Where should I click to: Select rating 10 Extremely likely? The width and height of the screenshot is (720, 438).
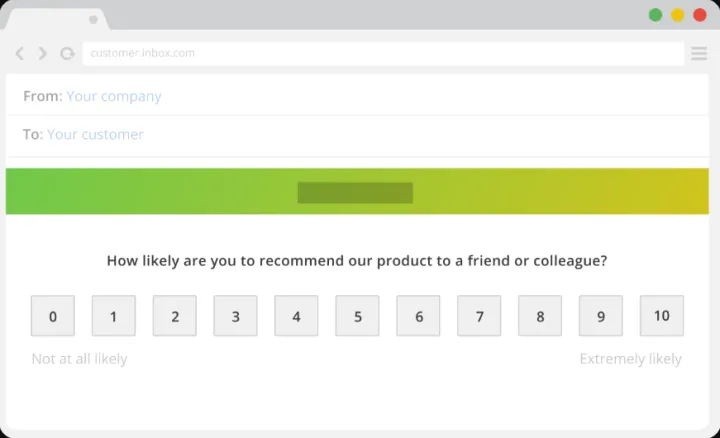[661, 315]
